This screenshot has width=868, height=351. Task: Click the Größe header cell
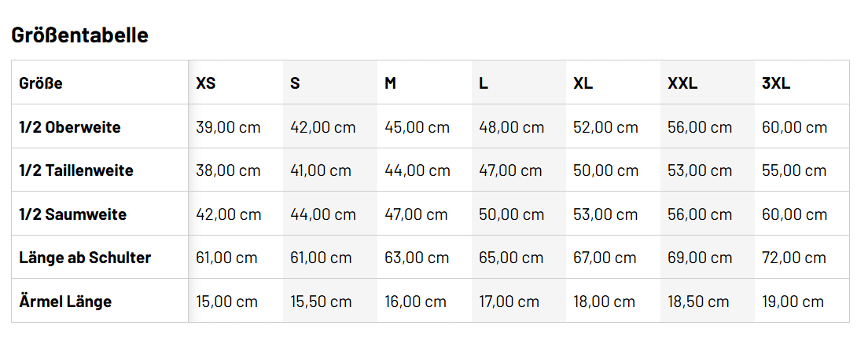pyautogui.click(x=41, y=83)
